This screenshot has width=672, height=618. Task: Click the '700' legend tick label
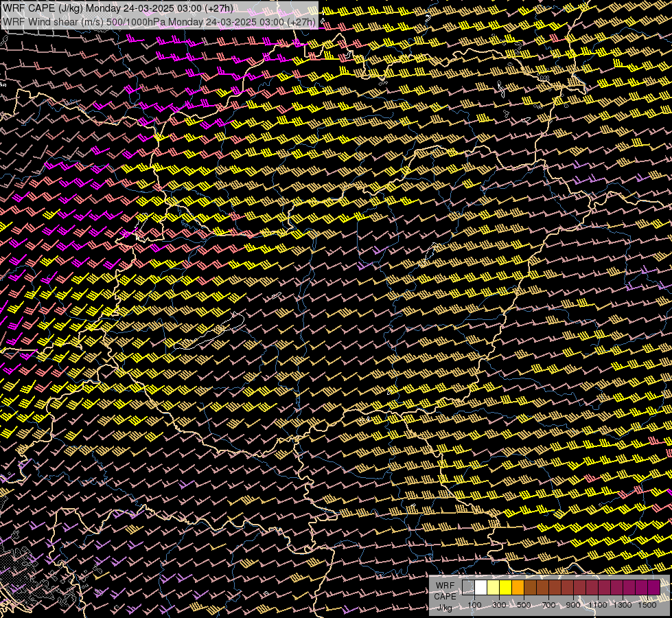548,605
